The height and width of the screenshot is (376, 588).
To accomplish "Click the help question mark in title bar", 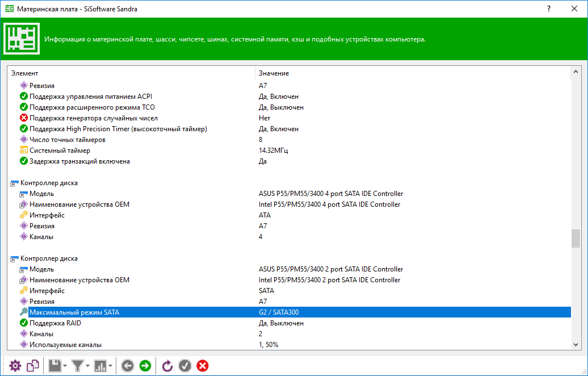I will coord(549,9).
